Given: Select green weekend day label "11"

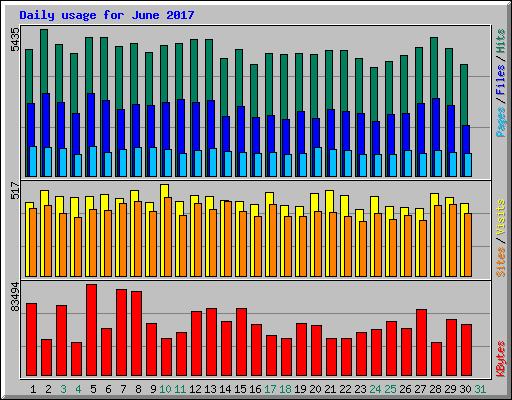Looking at the screenshot, I should click(x=180, y=389).
